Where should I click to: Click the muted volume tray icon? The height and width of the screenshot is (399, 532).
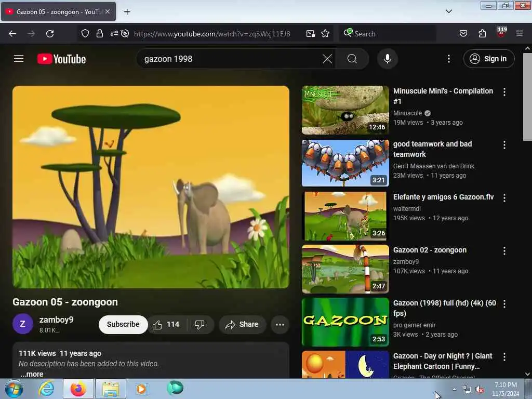pos(480,390)
